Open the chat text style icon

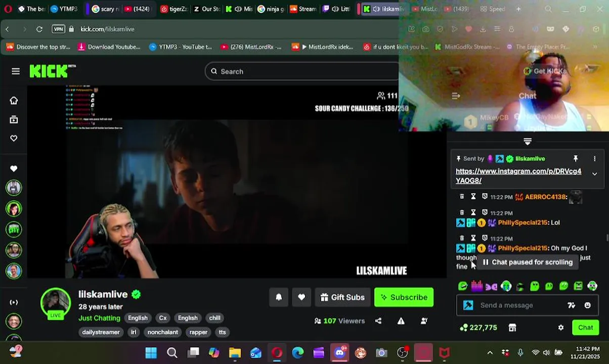coord(571,305)
